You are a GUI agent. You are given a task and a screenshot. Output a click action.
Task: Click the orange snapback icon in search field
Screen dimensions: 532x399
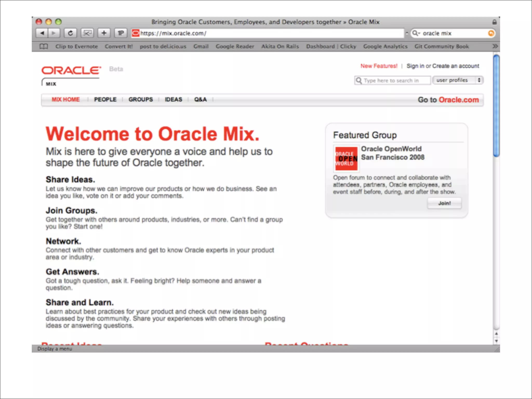click(x=491, y=33)
